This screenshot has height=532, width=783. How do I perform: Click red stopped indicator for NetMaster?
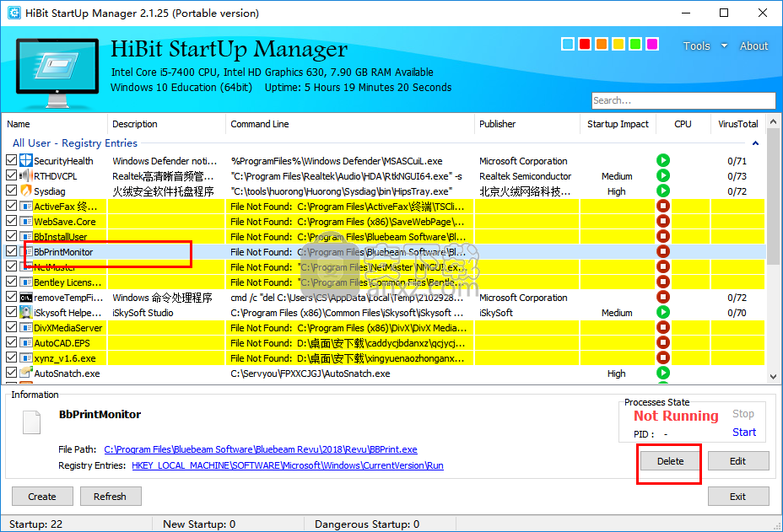[x=663, y=266]
